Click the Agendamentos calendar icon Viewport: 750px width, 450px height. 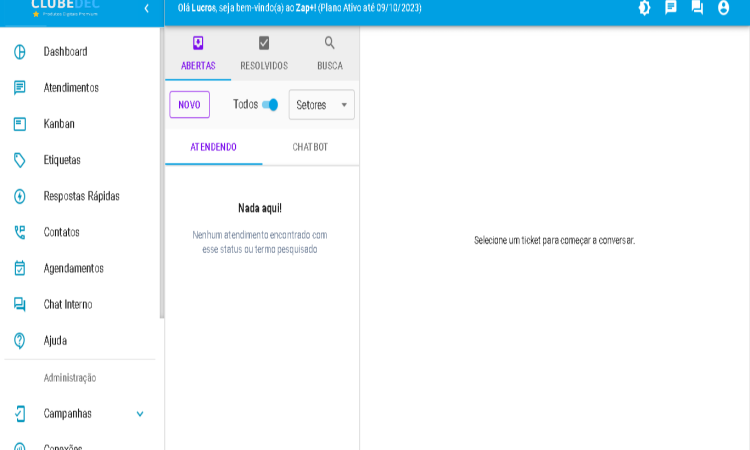coord(19,268)
